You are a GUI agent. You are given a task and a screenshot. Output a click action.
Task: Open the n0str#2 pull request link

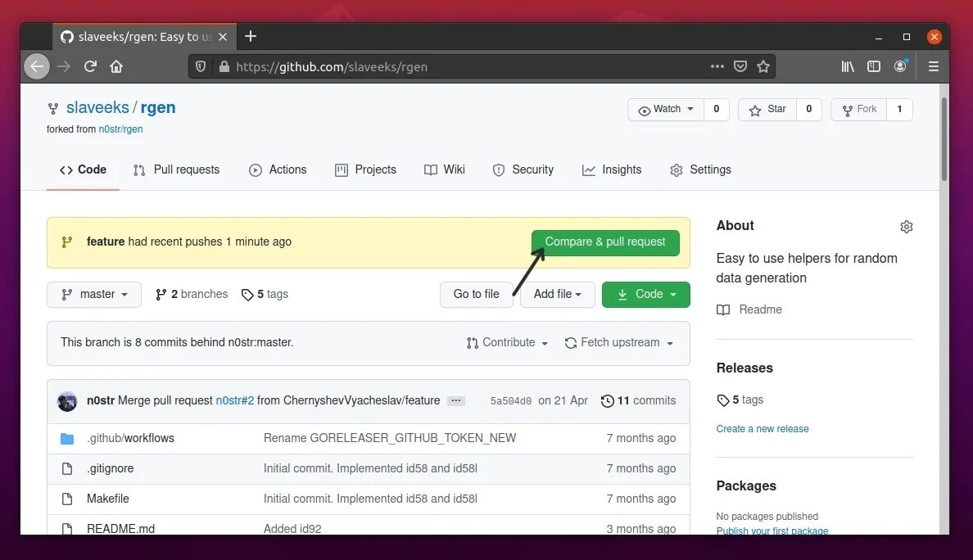coord(234,400)
